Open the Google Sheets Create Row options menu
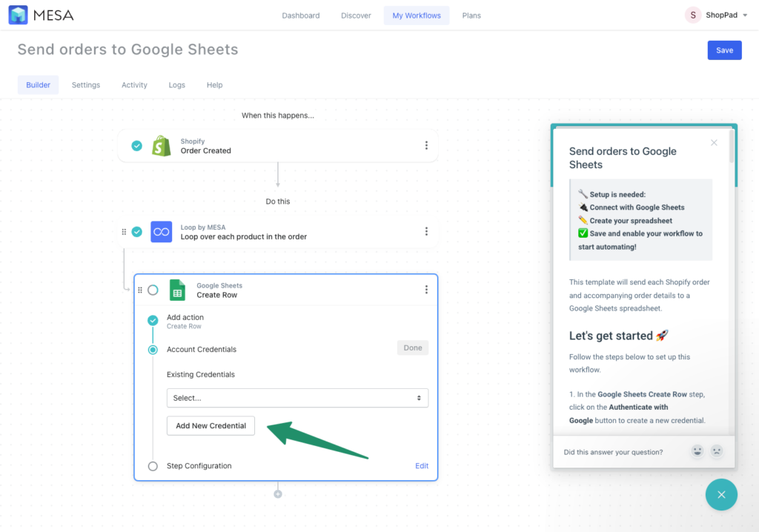Screen dimensions: 759x532 [x=426, y=290]
